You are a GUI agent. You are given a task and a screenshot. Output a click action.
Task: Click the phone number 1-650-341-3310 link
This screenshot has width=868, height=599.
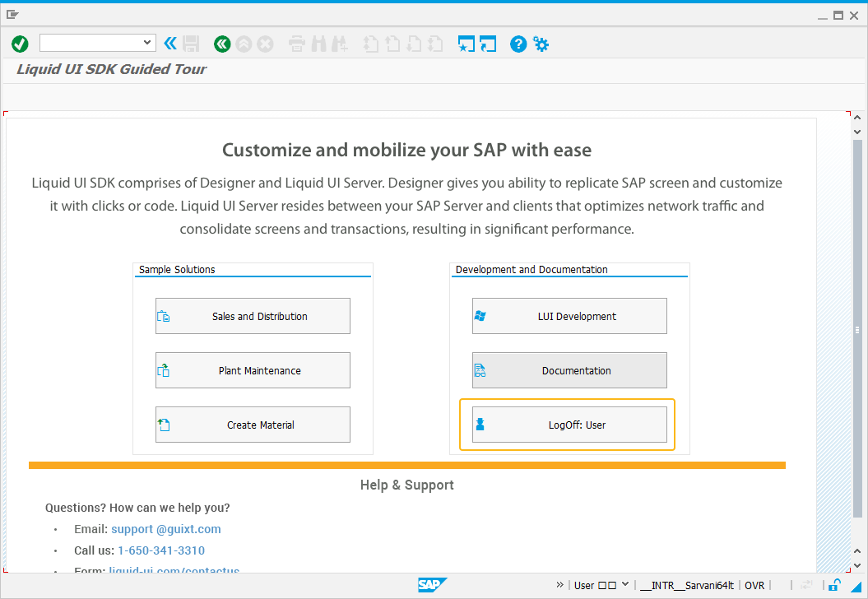click(x=161, y=550)
